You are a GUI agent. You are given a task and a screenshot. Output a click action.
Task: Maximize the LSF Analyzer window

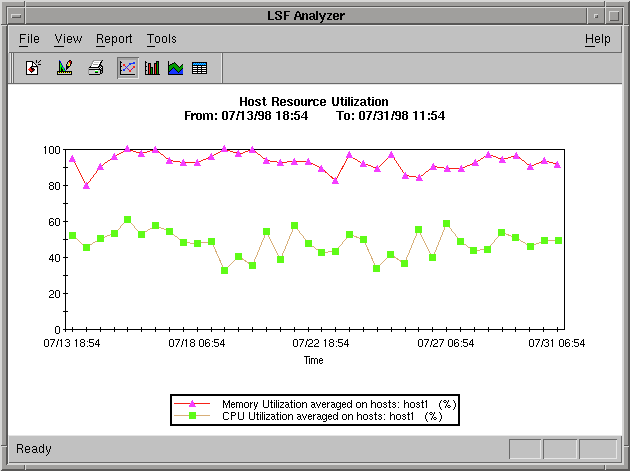(x=614, y=16)
